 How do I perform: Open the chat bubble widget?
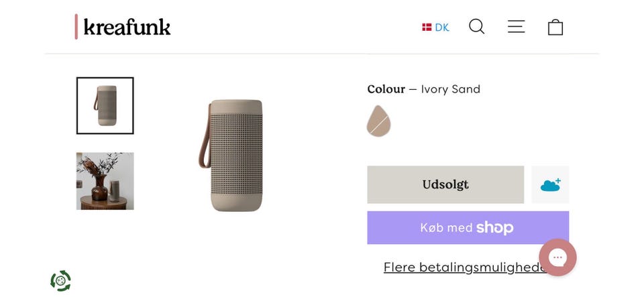tap(557, 257)
